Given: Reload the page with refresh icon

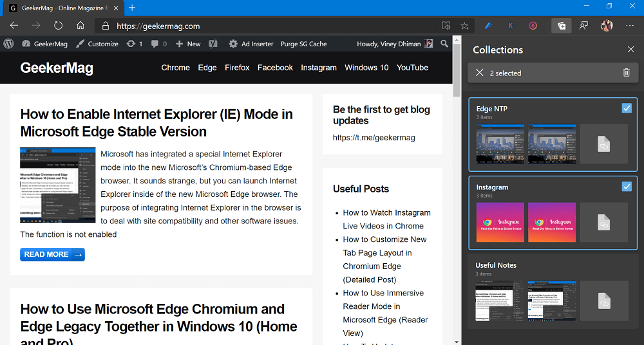Looking at the screenshot, I should [59, 26].
